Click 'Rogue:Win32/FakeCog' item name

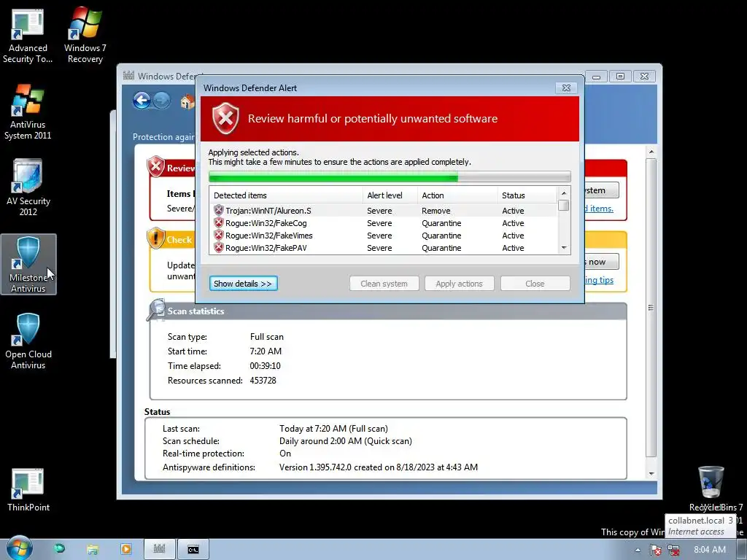tap(266, 223)
